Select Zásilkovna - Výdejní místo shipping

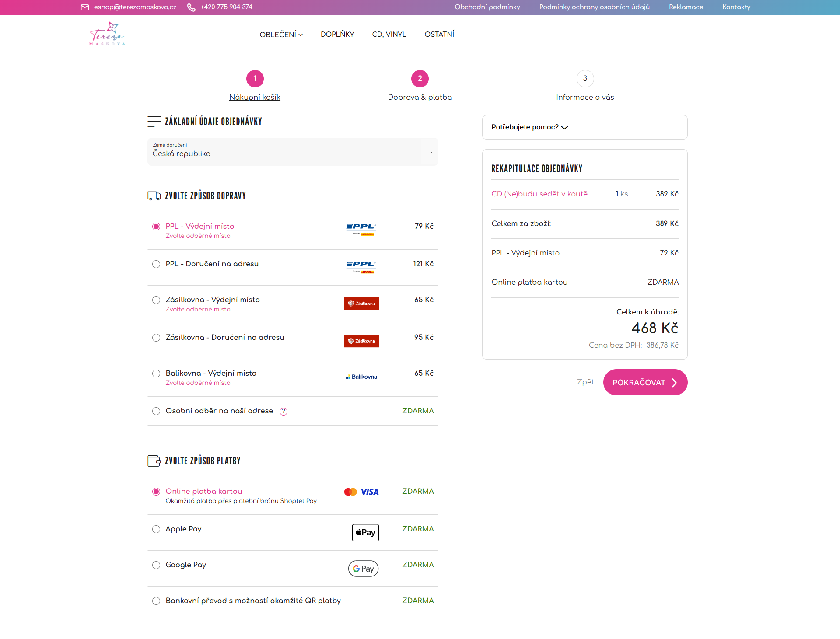pos(156,300)
